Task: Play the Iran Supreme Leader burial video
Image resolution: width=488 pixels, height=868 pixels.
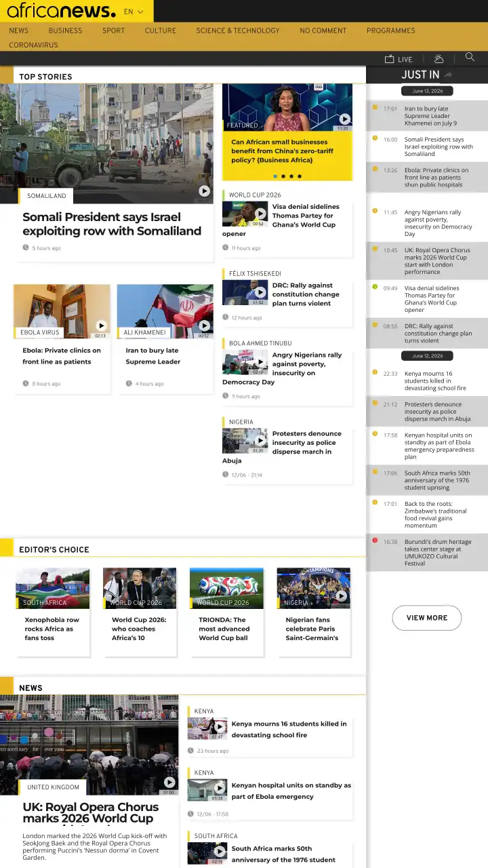Action: (204, 325)
